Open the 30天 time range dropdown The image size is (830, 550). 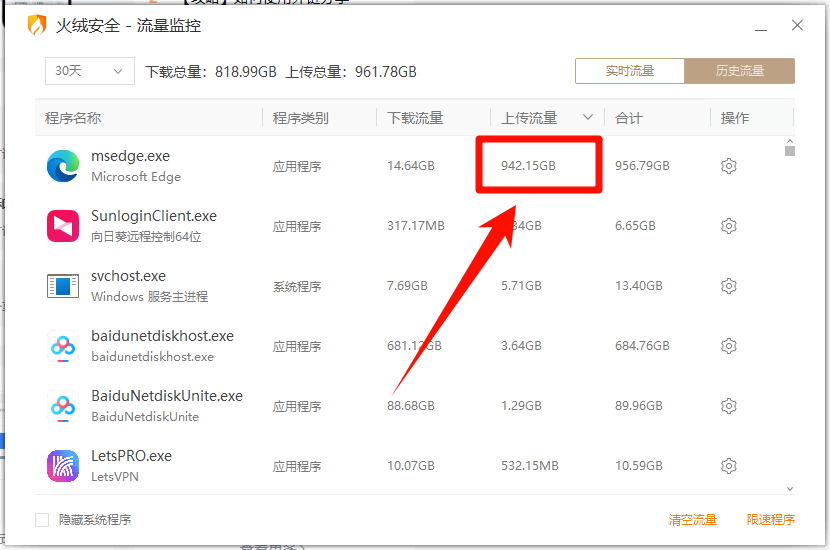click(x=89, y=71)
